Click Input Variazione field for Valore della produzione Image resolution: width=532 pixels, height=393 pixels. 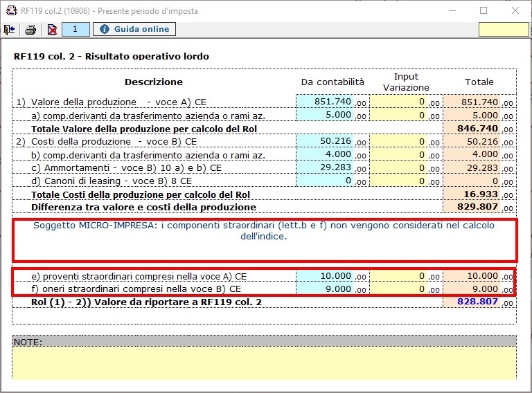398,102
